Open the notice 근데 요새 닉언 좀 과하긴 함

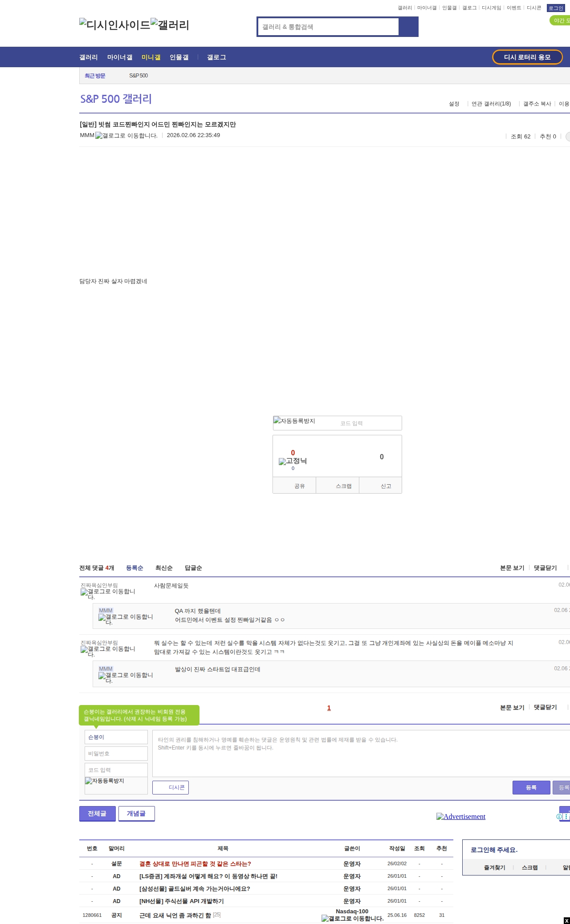pyautogui.click(x=175, y=916)
